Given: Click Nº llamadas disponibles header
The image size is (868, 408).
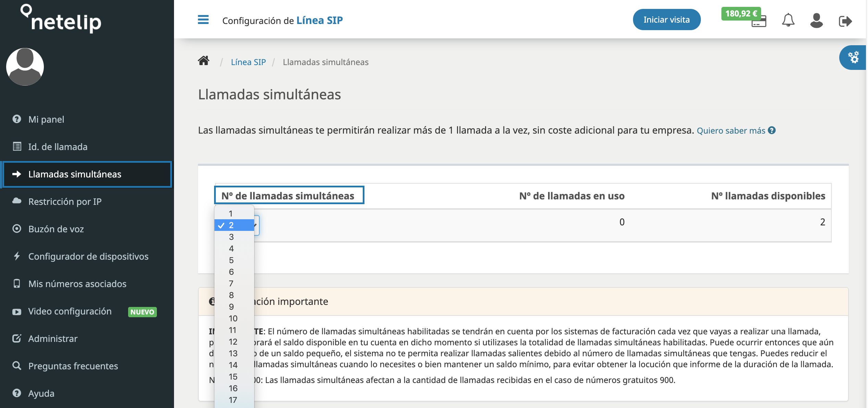Looking at the screenshot, I should pos(768,196).
